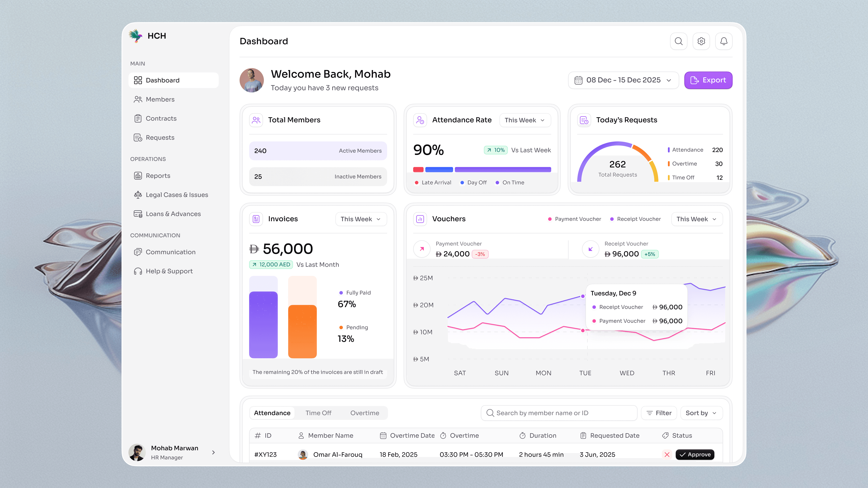
Task: Click the Receipt Voucher arrow icon
Action: pyautogui.click(x=591, y=249)
